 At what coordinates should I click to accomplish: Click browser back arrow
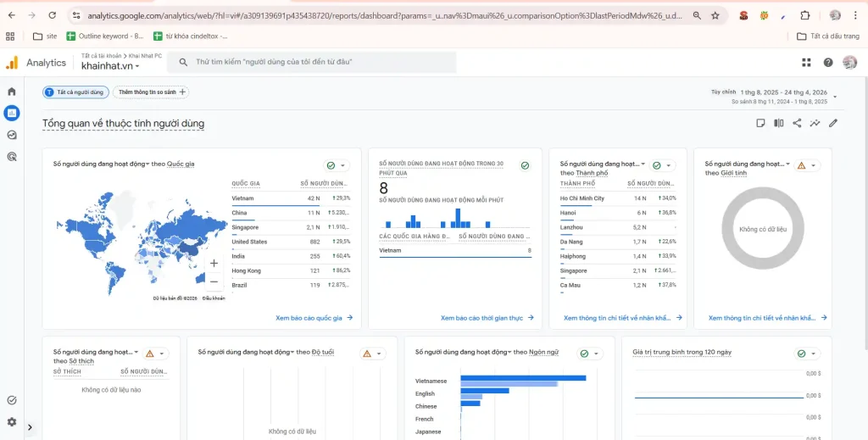click(x=12, y=15)
